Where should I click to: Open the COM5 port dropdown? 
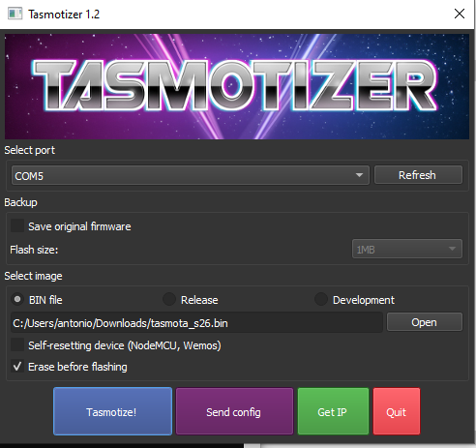click(191, 175)
